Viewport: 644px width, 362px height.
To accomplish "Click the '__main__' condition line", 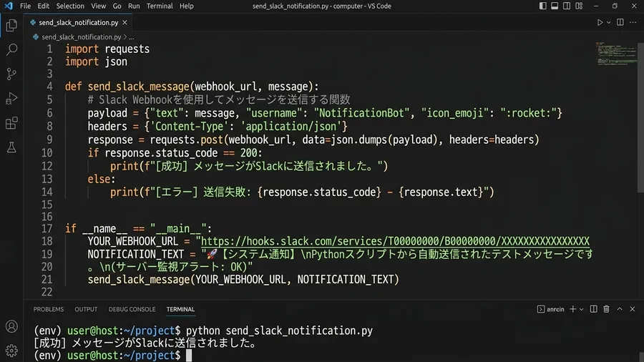I will pos(138,228).
